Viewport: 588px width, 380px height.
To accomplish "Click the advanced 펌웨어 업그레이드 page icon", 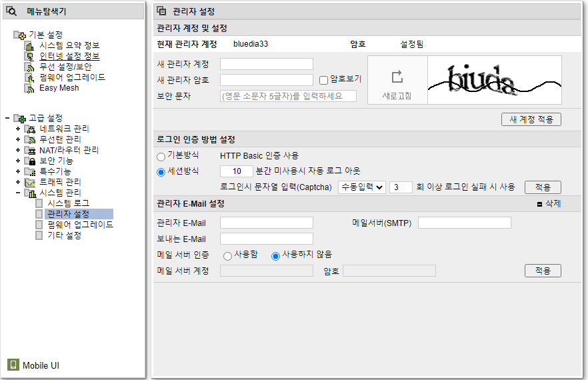I will click(39, 225).
